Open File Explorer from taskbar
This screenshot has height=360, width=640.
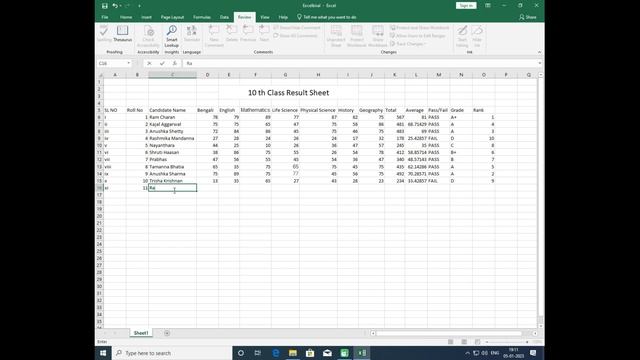pos(293,353)
